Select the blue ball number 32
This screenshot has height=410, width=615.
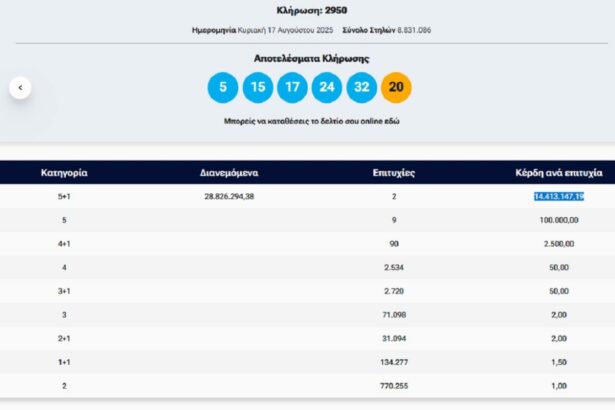click(x=361, y=88)
